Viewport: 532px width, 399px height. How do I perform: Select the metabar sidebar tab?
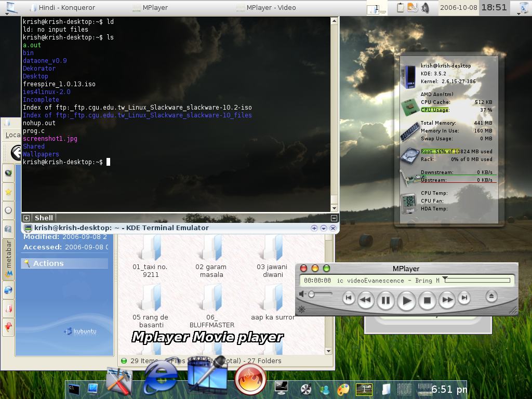tap(8, 259)
